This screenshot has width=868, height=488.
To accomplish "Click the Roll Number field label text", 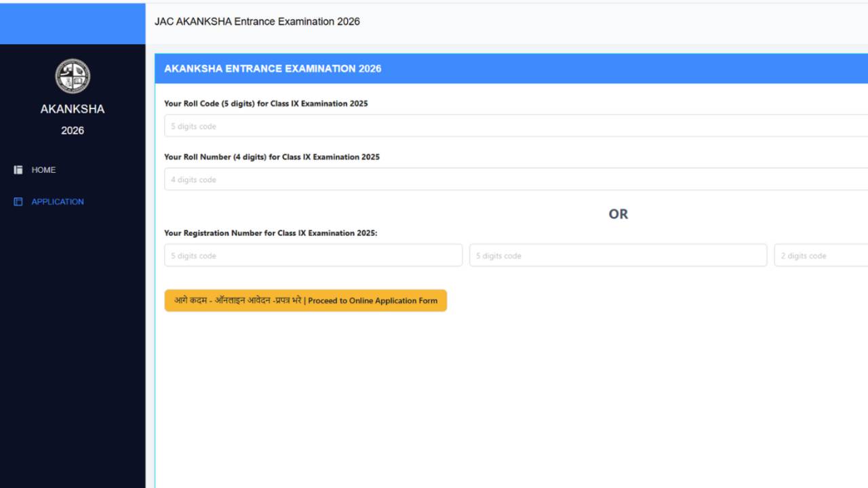I will pyautogui.click(x=273, y=157).
